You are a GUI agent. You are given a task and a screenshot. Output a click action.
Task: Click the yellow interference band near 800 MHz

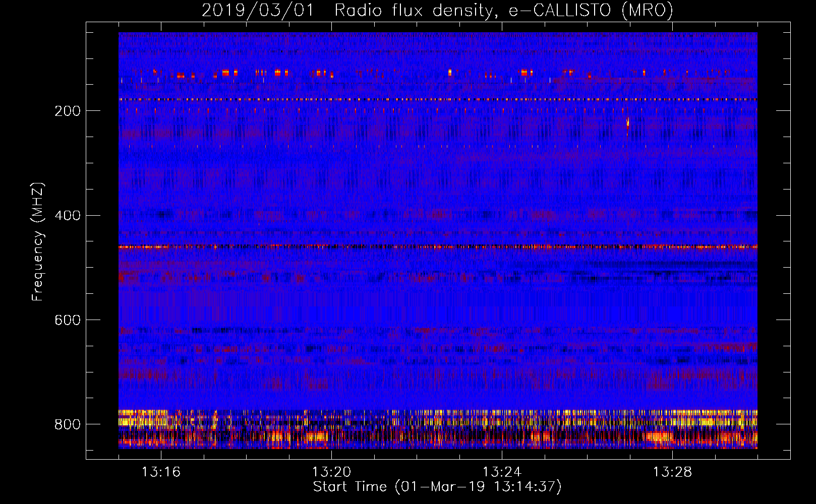[438, 418]
